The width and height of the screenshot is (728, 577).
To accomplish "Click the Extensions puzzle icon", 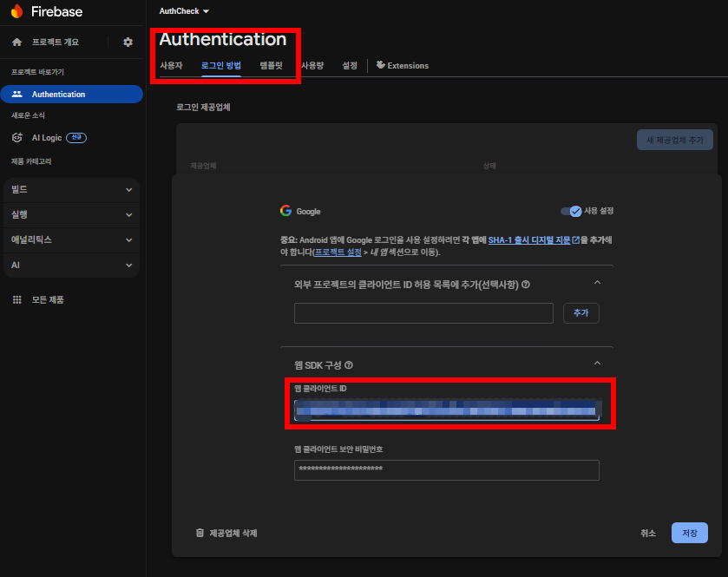I will 381,65.
